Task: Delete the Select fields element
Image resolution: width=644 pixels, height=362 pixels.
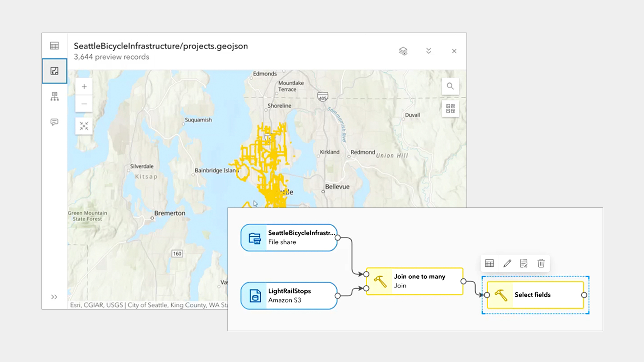Action: [541, 263]
